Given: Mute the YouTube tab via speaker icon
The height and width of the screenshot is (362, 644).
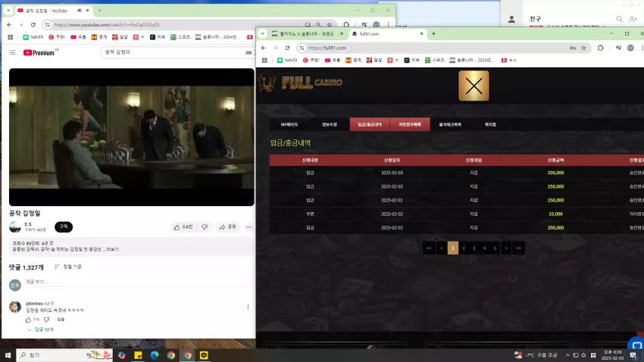Looking at the screenshot, I should (80, 11).
